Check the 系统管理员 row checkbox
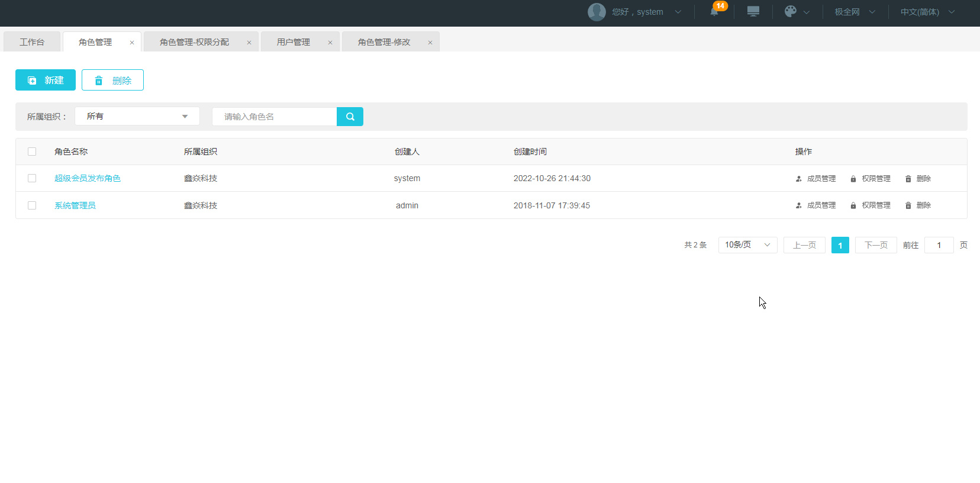980x483 pixels. 32,205
